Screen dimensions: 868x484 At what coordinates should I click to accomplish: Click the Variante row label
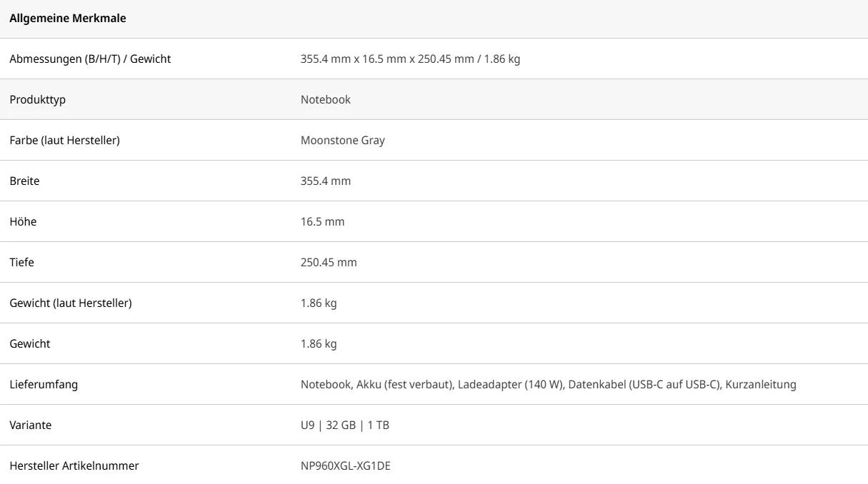pyautogui.click(x=30, y=425)
